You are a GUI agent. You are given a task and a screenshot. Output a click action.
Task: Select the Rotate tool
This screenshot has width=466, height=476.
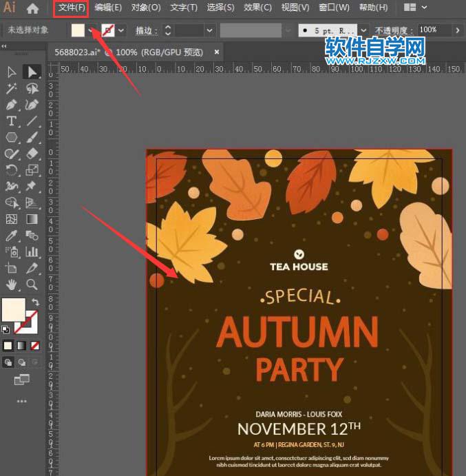point(12,170)
